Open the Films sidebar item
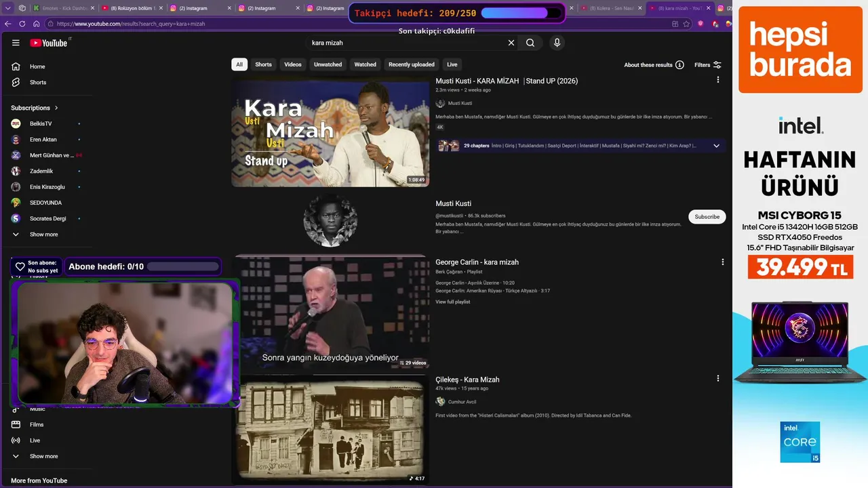The height and width of the screenshot is (488, 868). 37,424
